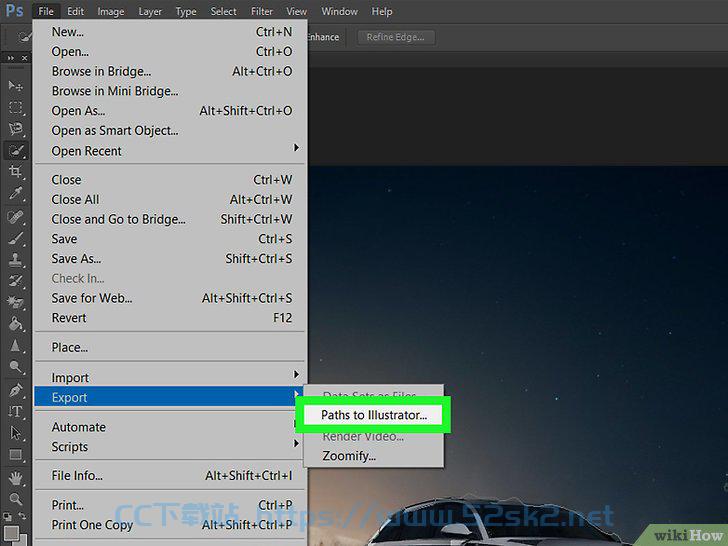
Task: Select the Sharpen/Blur tool
Action: click(x=15, y=345)
